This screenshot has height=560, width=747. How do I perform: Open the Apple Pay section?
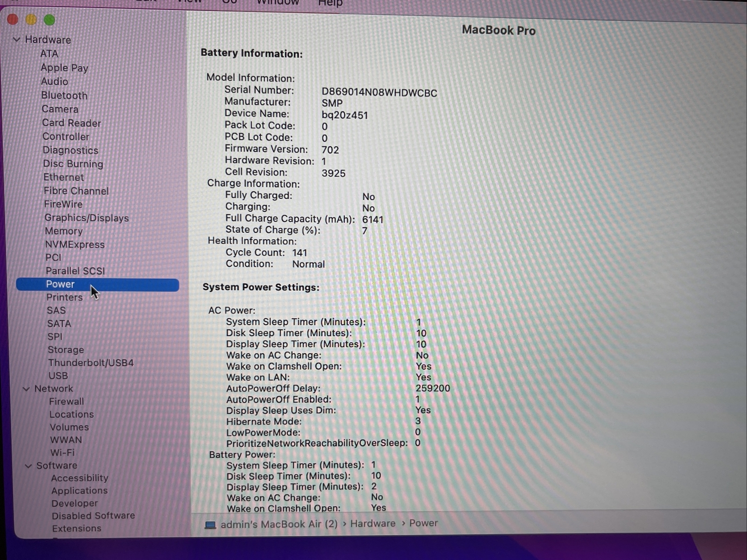coord(64,68)
